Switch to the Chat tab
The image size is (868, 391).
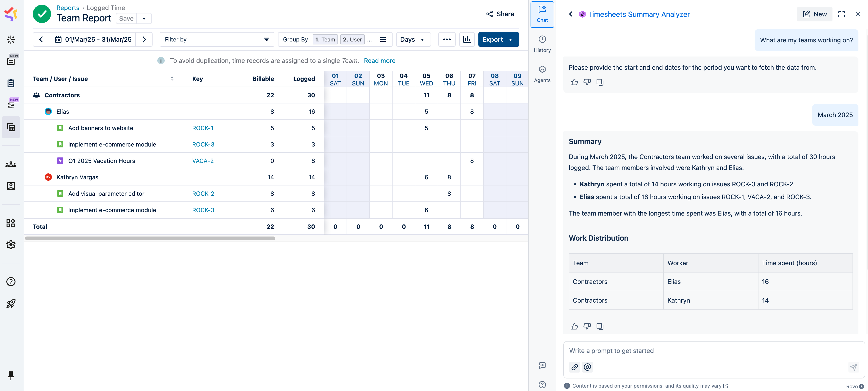(542, 14)
